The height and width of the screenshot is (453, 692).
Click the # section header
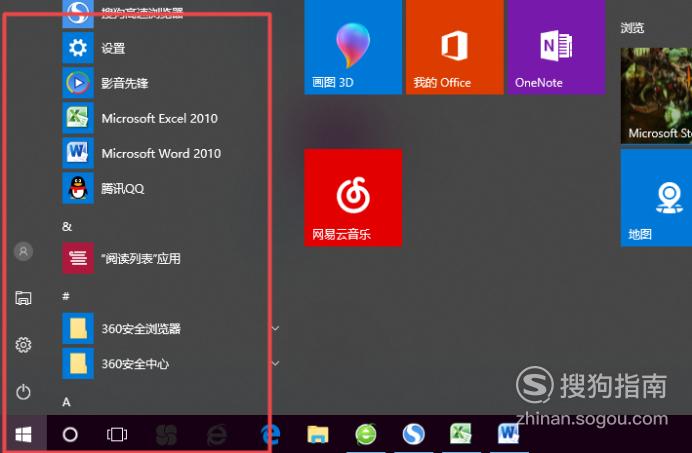(x=66, y=296)
